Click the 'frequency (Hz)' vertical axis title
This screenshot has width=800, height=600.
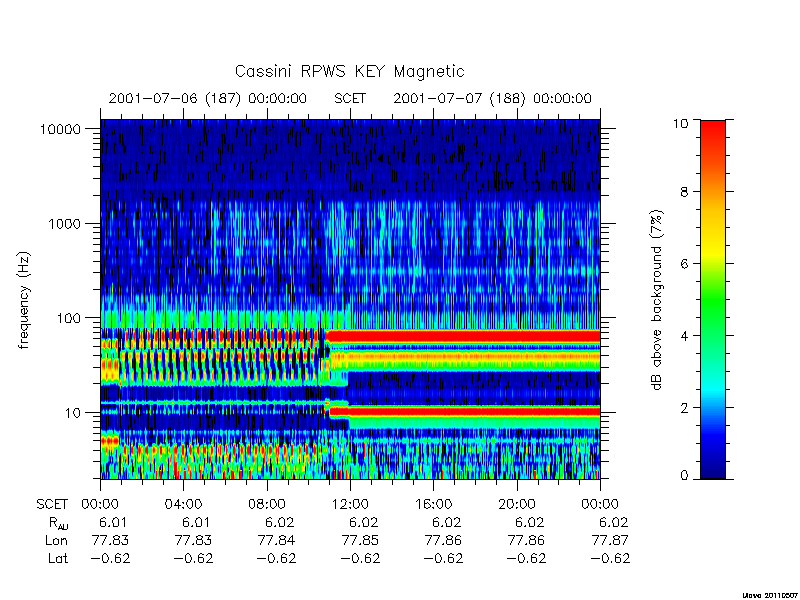pos(24,301)
